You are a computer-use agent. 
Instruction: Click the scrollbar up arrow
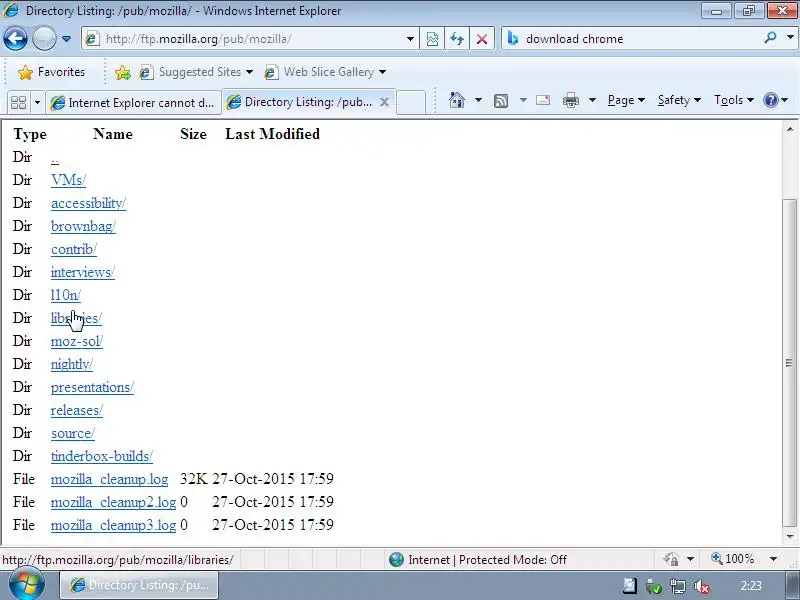[790, 130]
